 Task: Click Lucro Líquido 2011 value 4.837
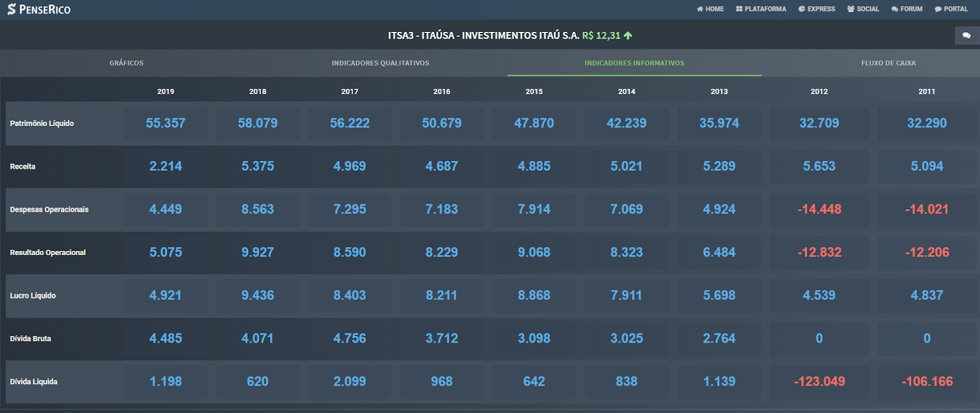927,296
